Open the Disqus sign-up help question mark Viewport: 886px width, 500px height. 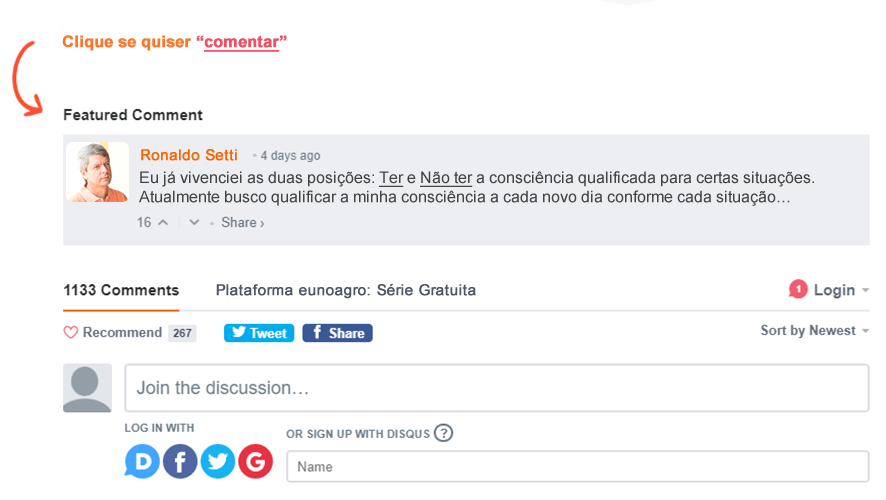444,433
